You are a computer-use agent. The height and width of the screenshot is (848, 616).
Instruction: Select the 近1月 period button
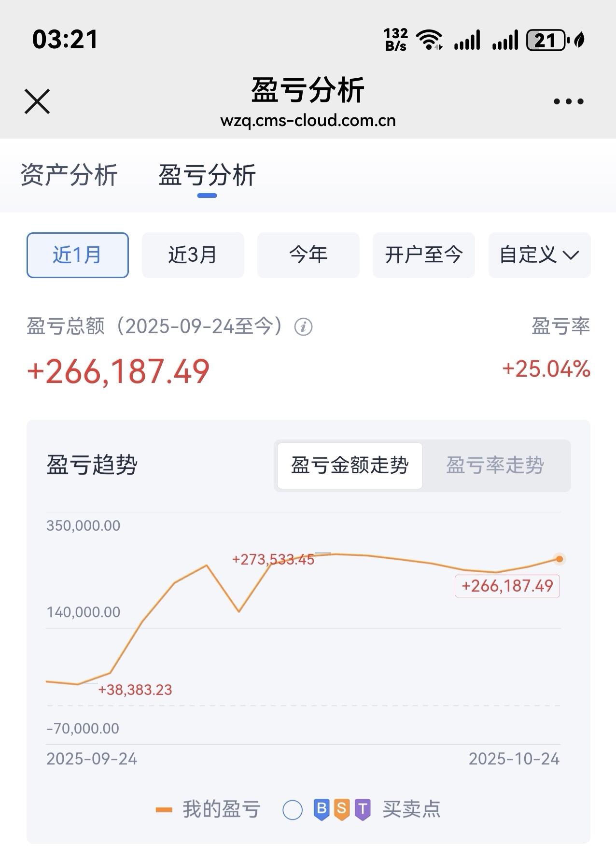click(77, 255)
